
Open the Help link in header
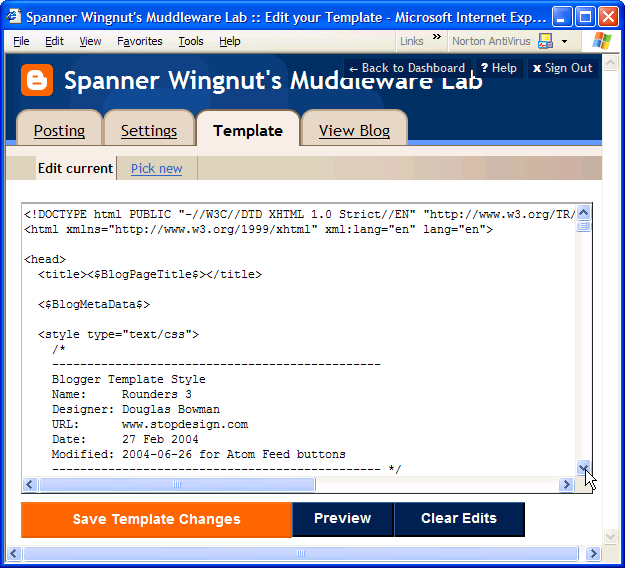[499, 68]
